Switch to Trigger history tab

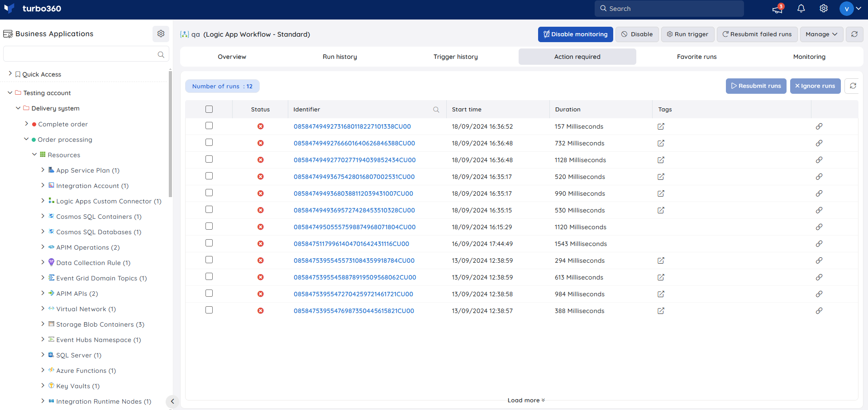click(456, 57)
